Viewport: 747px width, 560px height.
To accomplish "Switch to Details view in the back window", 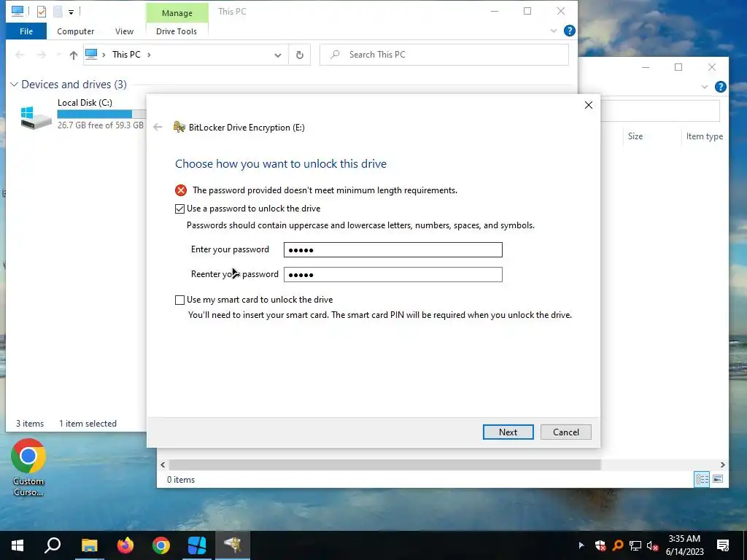I will 702,479.
